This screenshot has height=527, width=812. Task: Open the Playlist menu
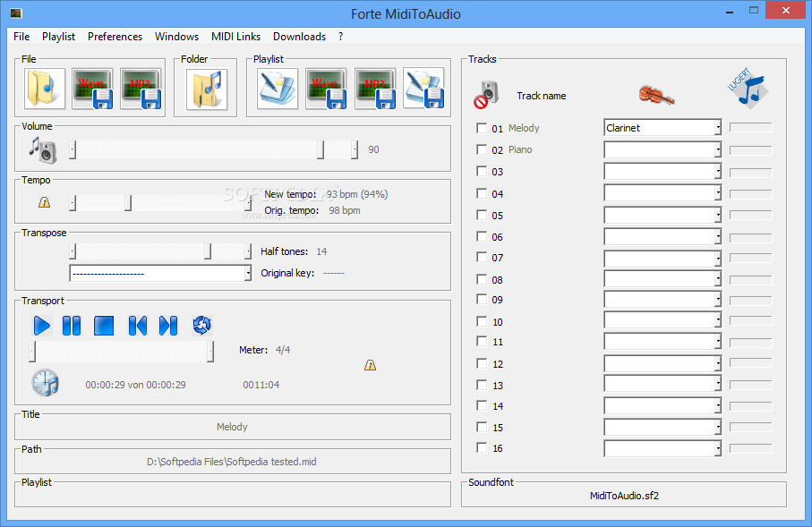point(58,37)
